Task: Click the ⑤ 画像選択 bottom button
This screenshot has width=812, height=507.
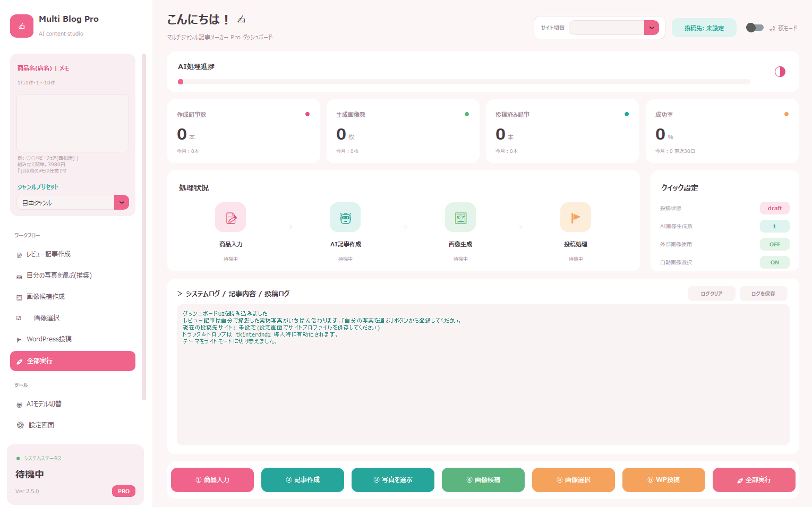Action: click(574, 480)
